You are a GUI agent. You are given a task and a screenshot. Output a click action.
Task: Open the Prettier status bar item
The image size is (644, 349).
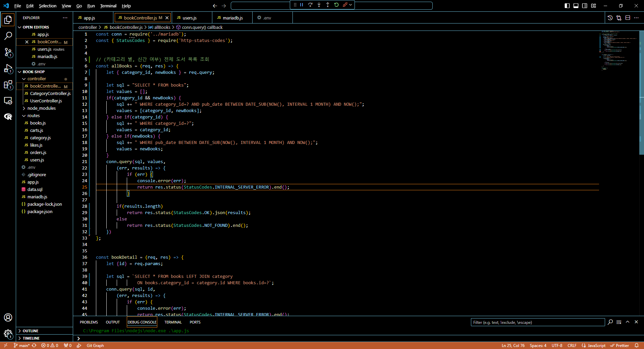click(x=620, y=346)
